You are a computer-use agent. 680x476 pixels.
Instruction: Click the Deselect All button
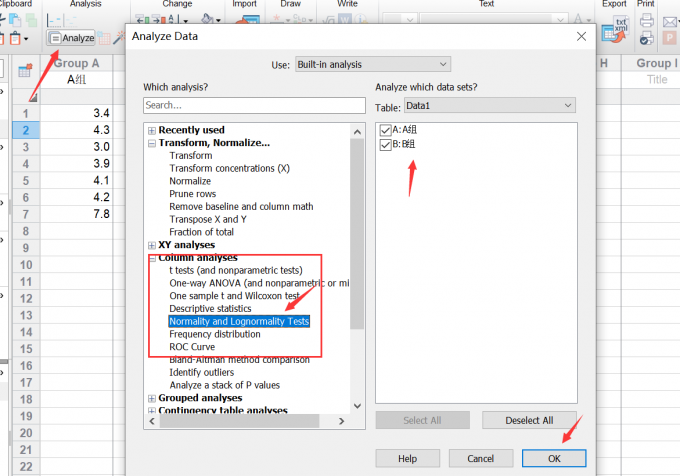529,421
